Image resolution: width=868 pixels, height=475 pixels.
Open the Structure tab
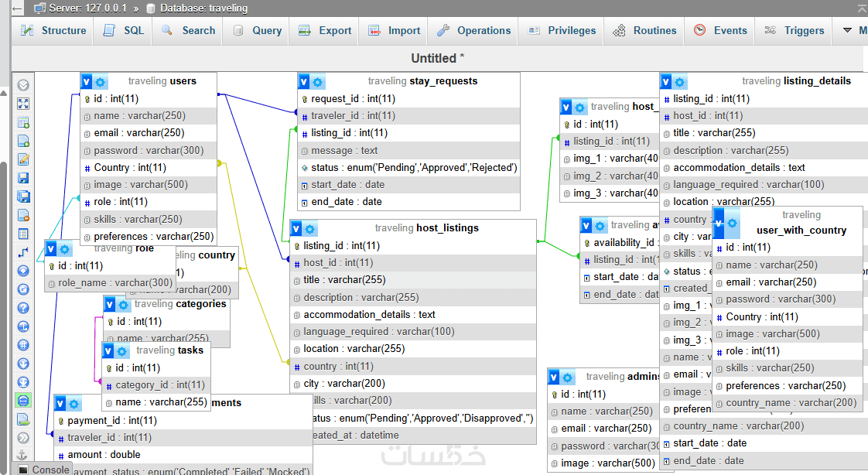coord(53,30)
